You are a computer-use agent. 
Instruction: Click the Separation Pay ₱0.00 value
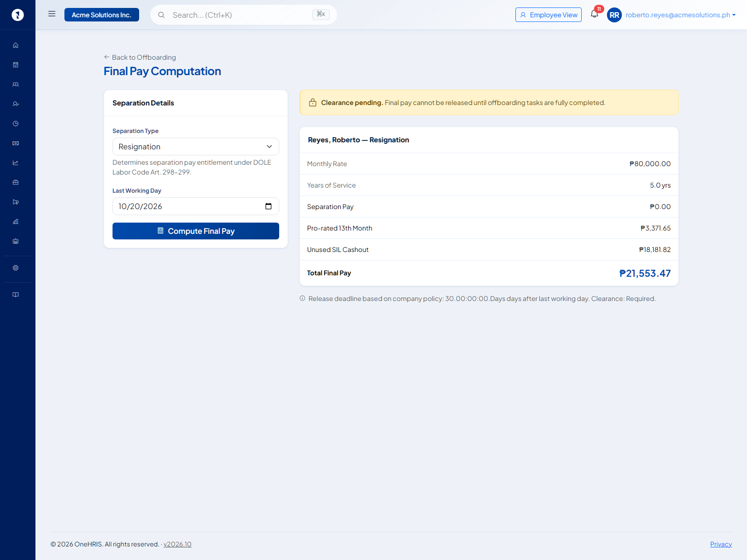[x=660, y=207]
